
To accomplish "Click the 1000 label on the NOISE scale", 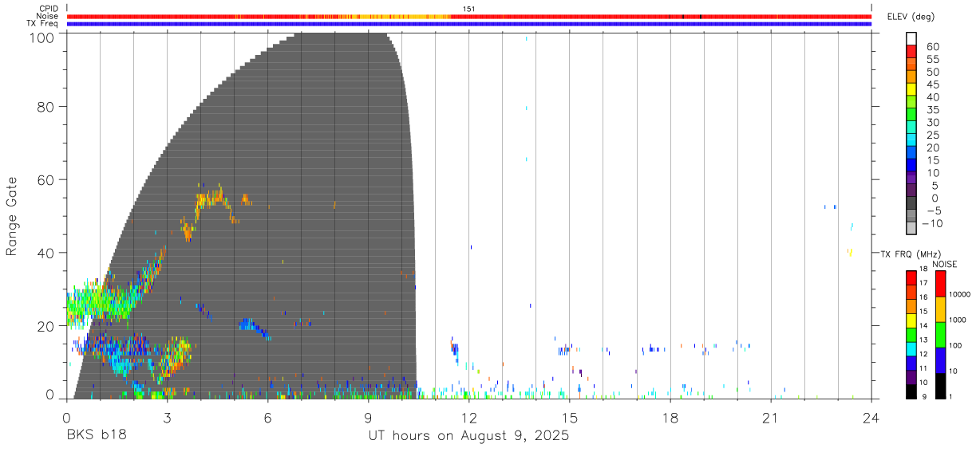I will [958, 320].
